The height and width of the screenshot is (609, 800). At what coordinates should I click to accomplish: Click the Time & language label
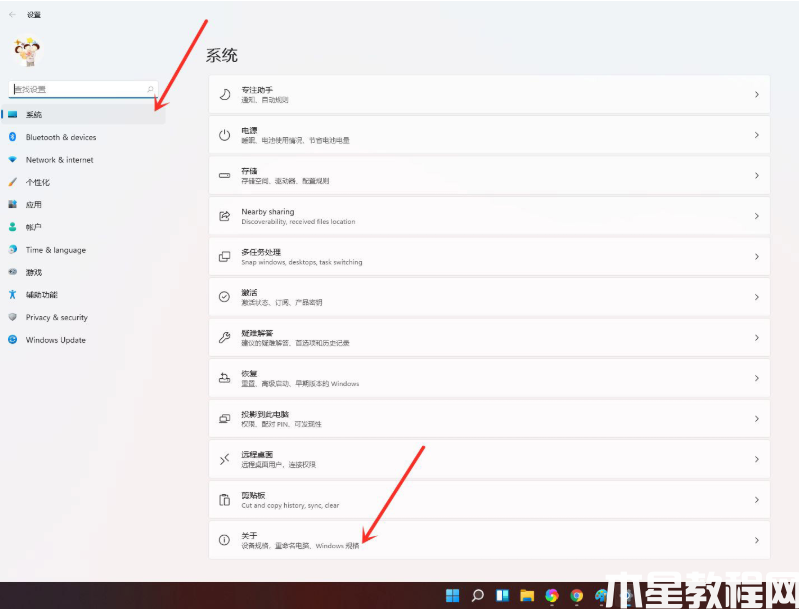coord(56,250)
